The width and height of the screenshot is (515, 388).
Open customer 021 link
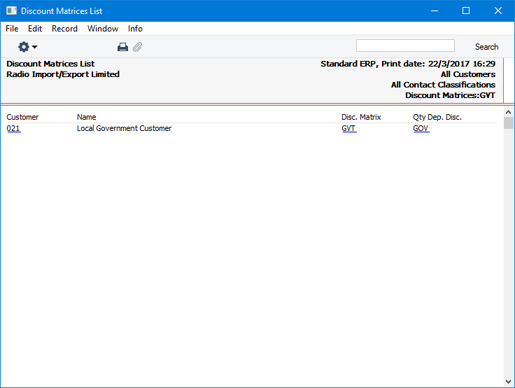click(x=13, y=128)
